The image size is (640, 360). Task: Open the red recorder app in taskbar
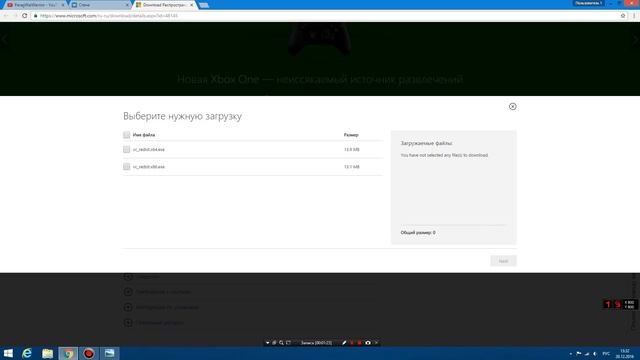point(89,353)
